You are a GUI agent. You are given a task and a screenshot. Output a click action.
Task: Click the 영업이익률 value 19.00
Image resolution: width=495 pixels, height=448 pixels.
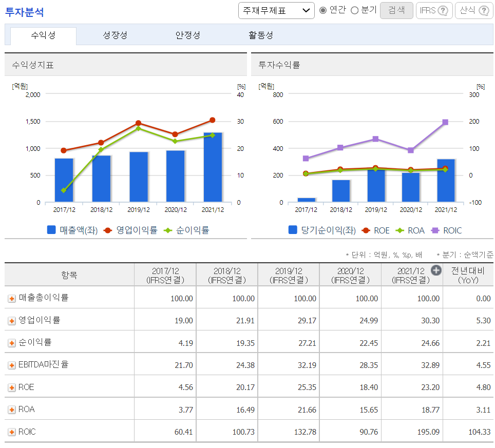[x=184, y=321]
